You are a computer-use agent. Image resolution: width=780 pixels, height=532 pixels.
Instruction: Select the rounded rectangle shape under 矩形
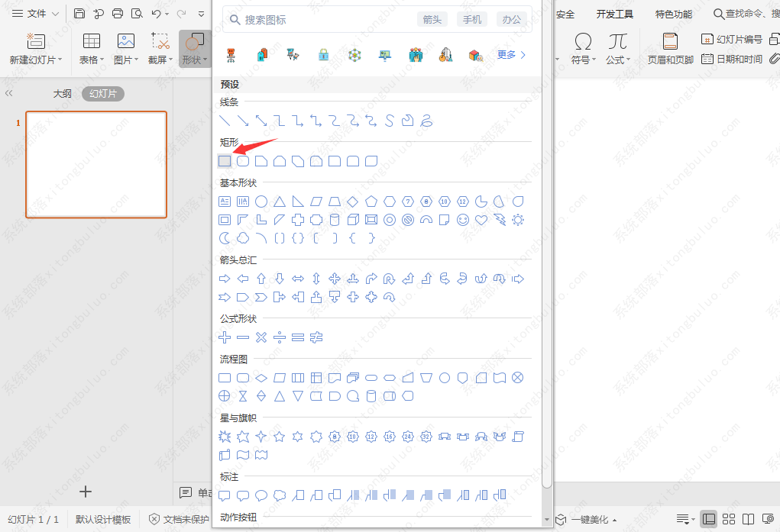pos(243,161)
